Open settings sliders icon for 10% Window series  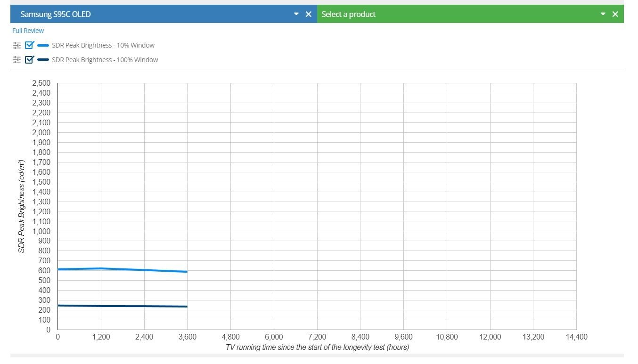tap(17, 46)
